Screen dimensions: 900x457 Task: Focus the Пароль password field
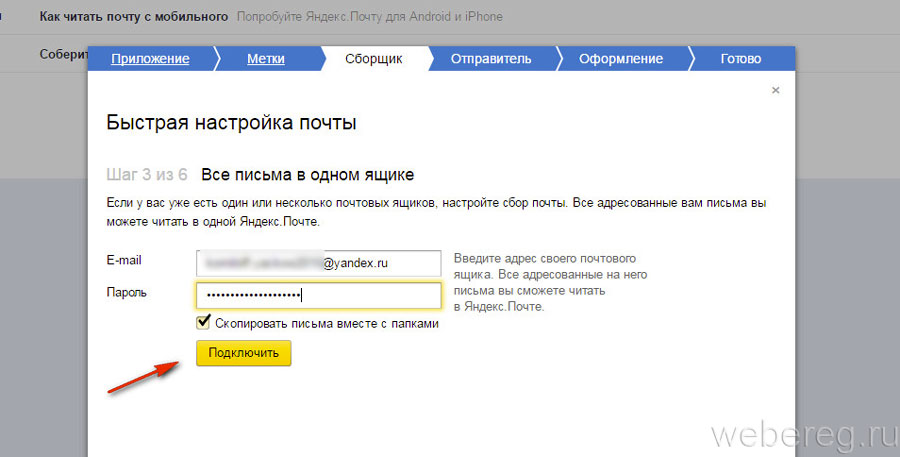319,296
